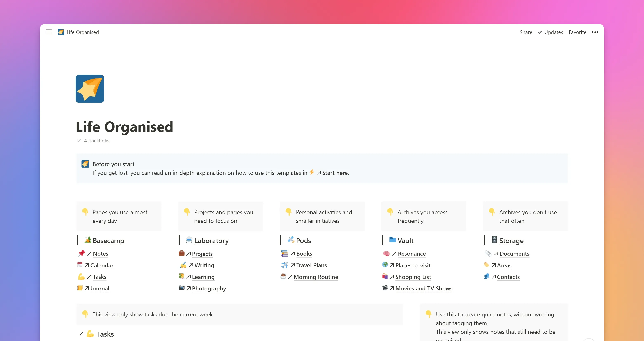Image resolution: width=644 pixels, height=341 pixels.
Task: Click the "Personal activities and smaller initiatives" callout
Action: 322,216
